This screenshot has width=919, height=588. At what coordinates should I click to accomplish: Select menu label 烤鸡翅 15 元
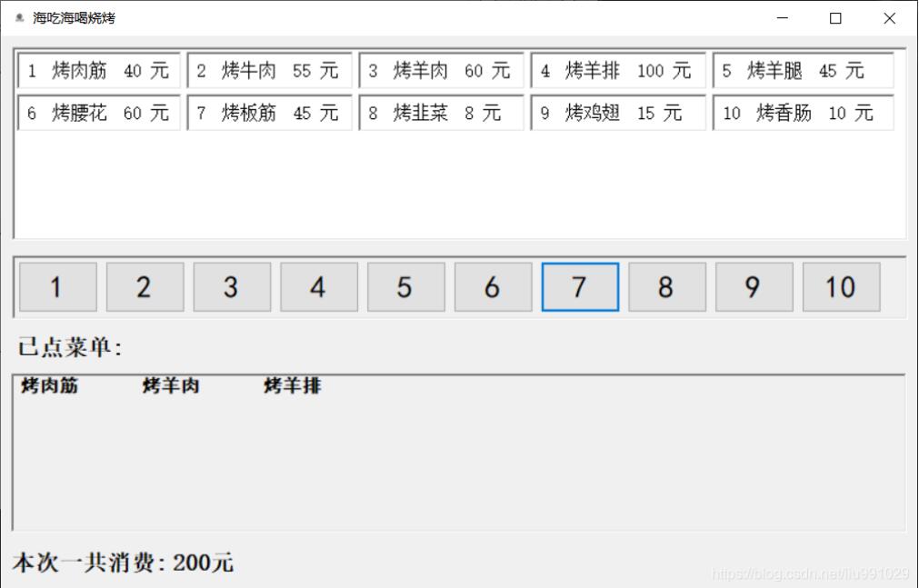click(x=618, y=113)
